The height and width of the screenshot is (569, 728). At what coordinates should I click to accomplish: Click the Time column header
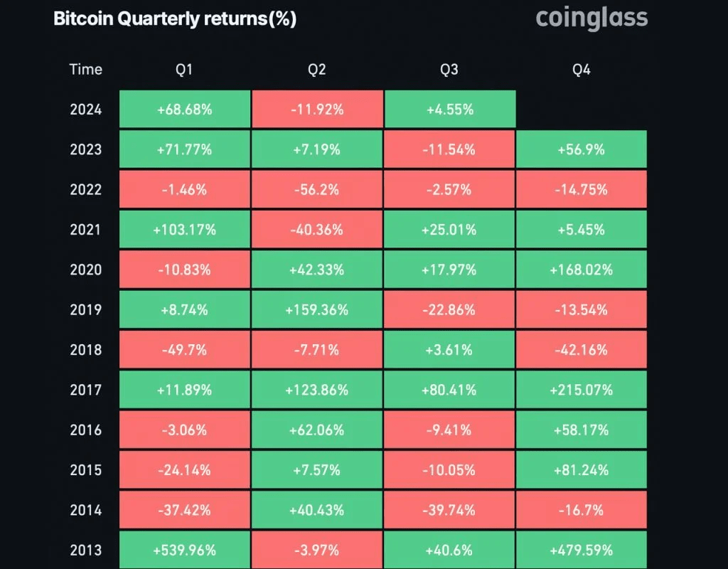coord(86,70)
